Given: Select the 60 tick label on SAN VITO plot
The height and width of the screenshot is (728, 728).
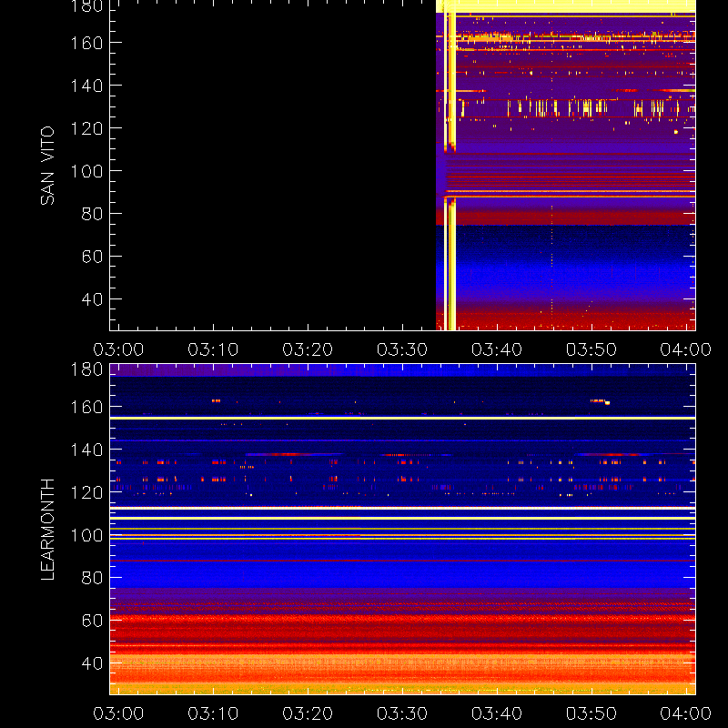Looking at the screenshot, I should (92, 257).
